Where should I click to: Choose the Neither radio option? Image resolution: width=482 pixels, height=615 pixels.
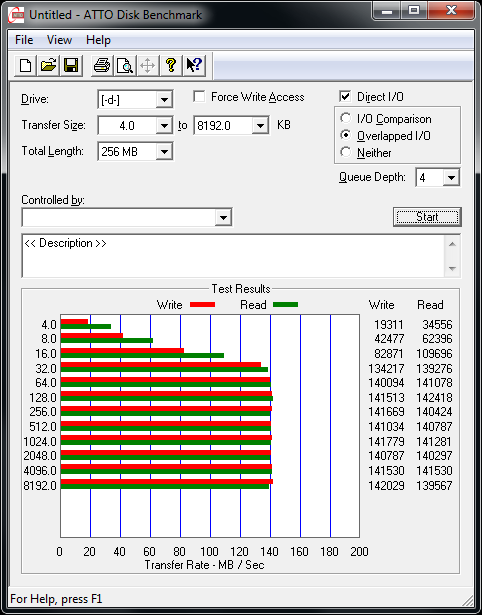pyautogui.click(x=346, y=152)
